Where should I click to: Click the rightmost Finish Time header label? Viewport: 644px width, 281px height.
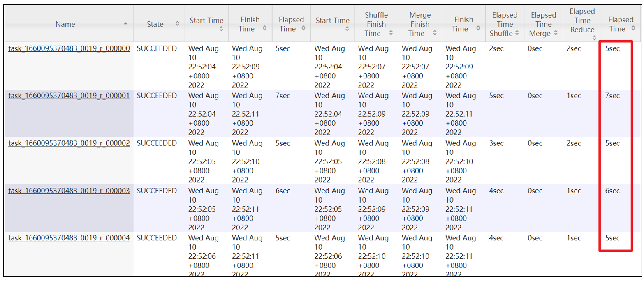click(463, 24)
